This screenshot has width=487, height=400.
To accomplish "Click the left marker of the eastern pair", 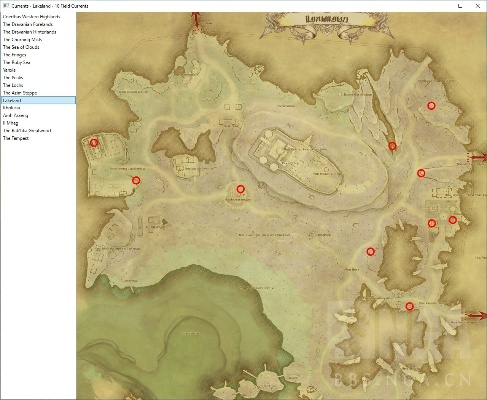I will pos(432,223).
